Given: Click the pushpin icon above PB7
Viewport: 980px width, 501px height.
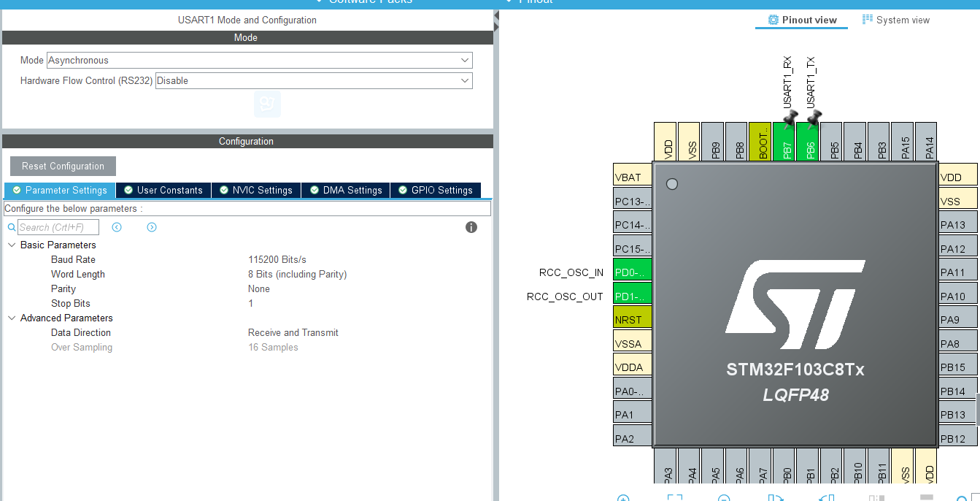Looking at the screenshot, I should point(790,119).
